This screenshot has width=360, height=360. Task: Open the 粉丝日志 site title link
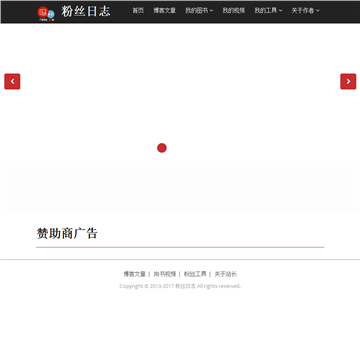[85, 11]
